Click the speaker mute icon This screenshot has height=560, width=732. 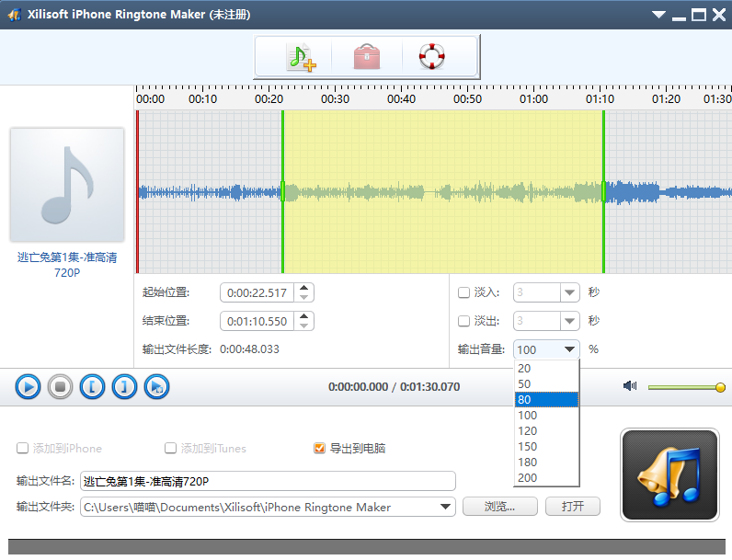pos(630,386)
